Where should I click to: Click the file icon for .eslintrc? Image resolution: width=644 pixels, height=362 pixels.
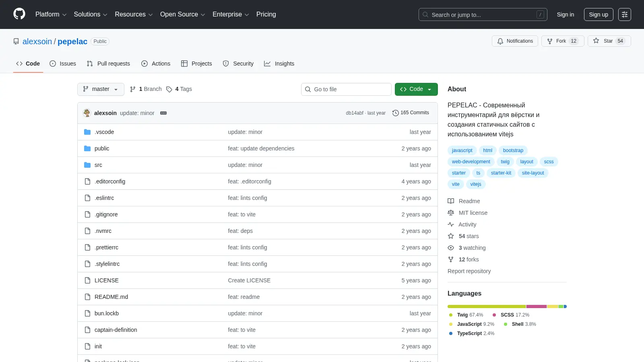pyautogui.click(x=87, y=198)
